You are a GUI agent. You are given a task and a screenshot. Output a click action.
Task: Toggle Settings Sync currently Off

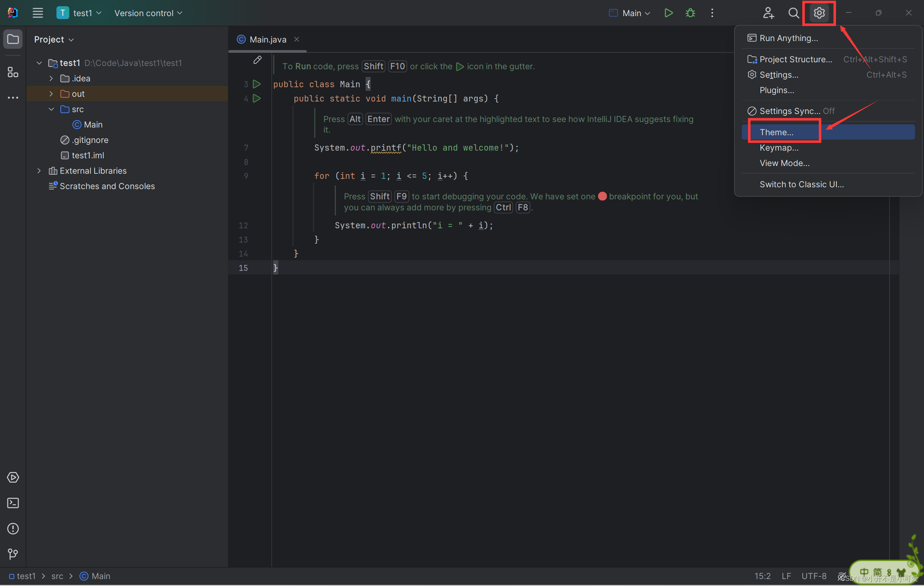click(791, 111)
